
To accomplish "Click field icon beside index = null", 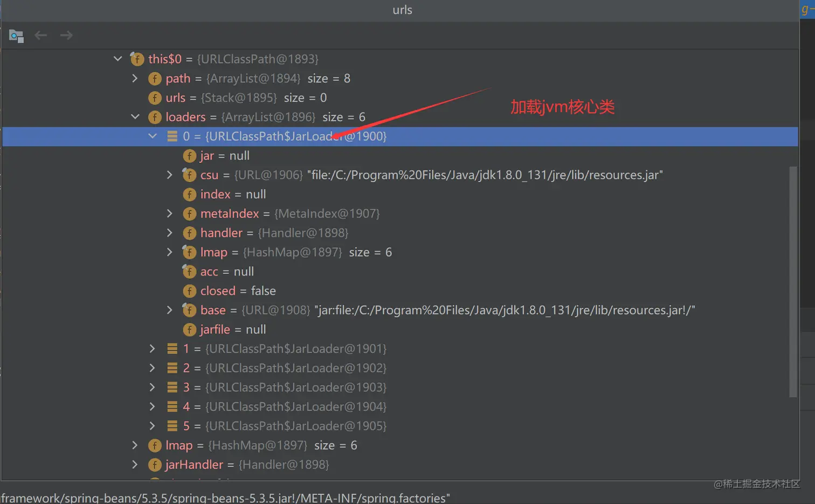I will pos(189,195).
